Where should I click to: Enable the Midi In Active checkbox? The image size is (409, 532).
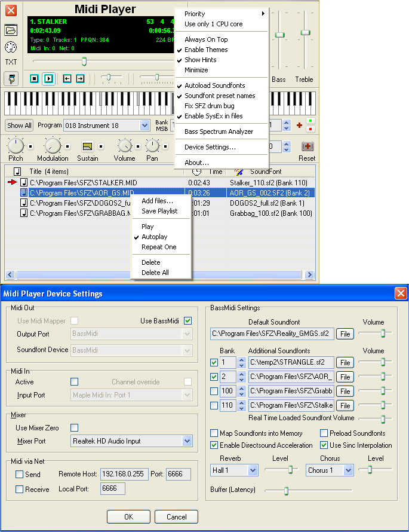75,382
